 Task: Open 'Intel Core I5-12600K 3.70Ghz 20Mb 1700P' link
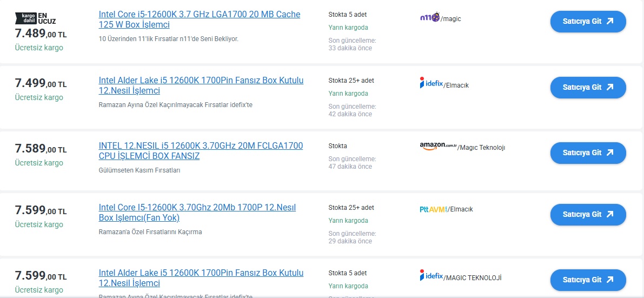197,213
